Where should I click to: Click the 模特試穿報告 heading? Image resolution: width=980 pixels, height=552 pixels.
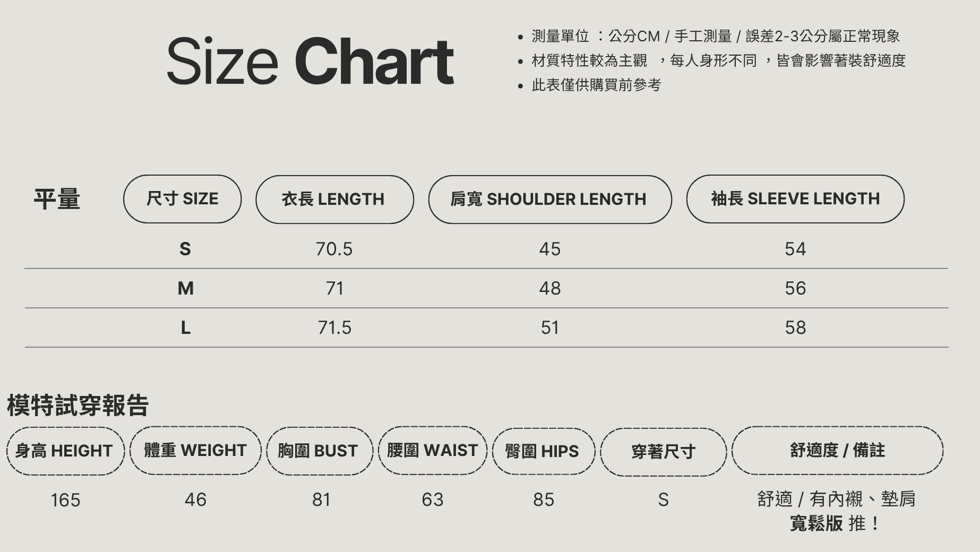(x=78, y=406)
